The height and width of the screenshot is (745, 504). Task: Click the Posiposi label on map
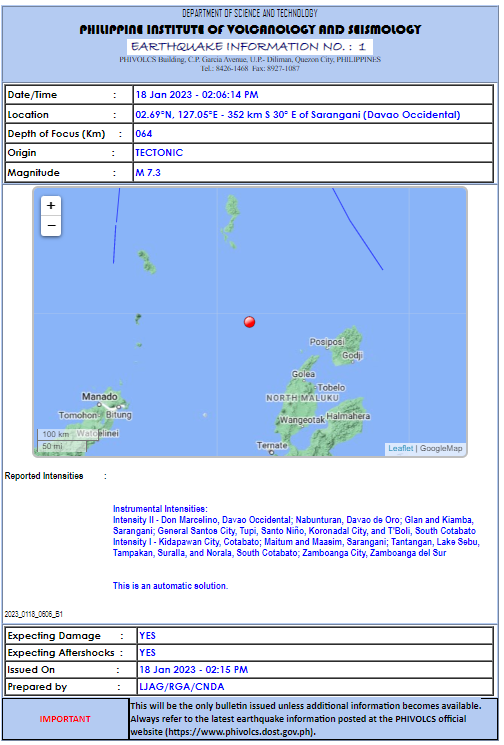click(327, 342)
